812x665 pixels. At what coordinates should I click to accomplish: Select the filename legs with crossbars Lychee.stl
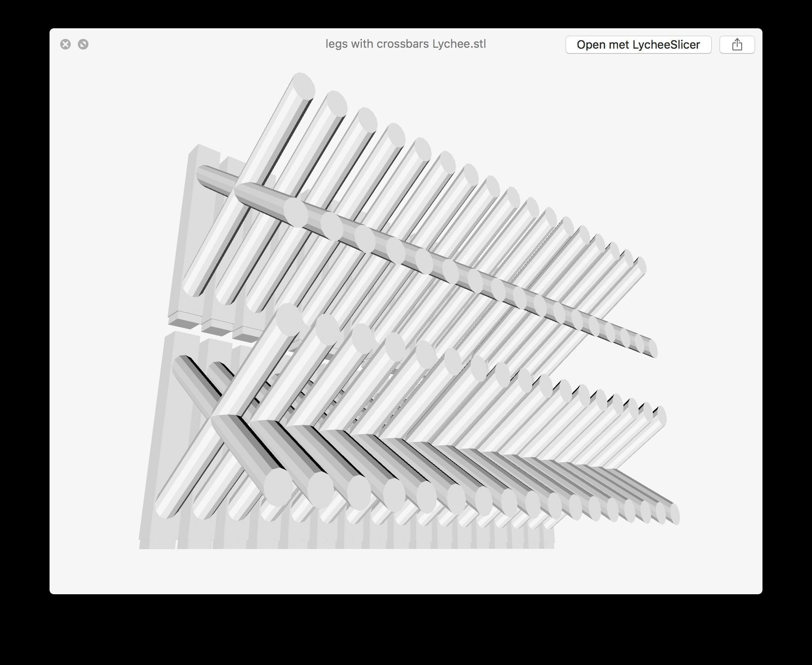405,44
